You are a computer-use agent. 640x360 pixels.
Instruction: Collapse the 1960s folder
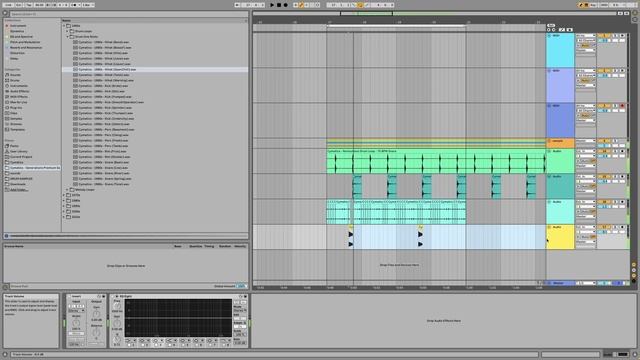(x=64, y=26)
